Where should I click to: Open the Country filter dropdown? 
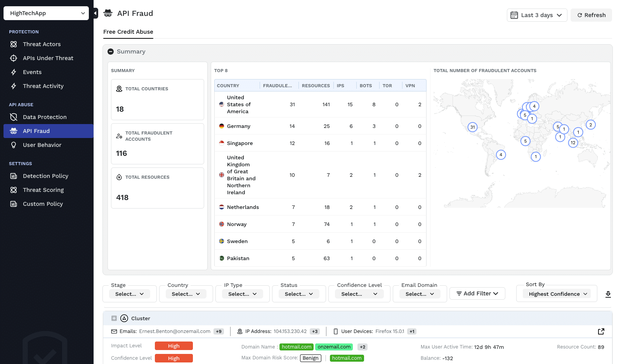[186, 294]
